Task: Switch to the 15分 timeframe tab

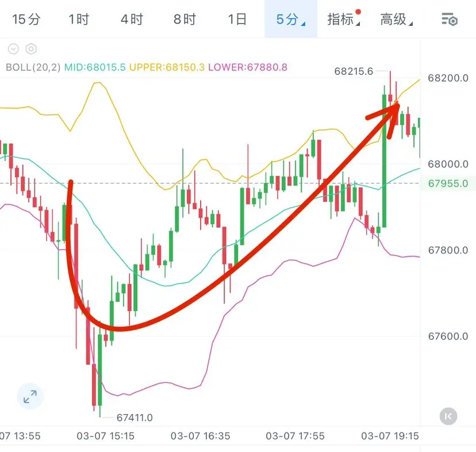Action: point(26,19)
